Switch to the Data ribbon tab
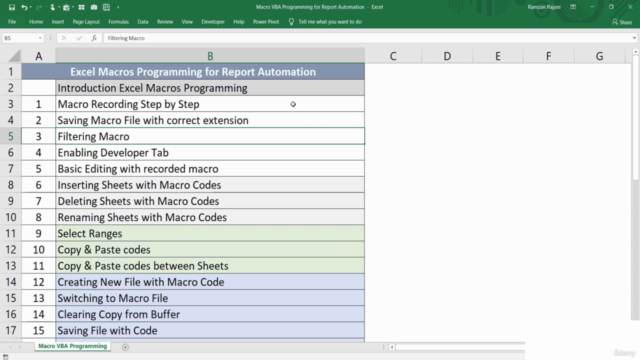 pyautogui.click(x=143, y=22)
